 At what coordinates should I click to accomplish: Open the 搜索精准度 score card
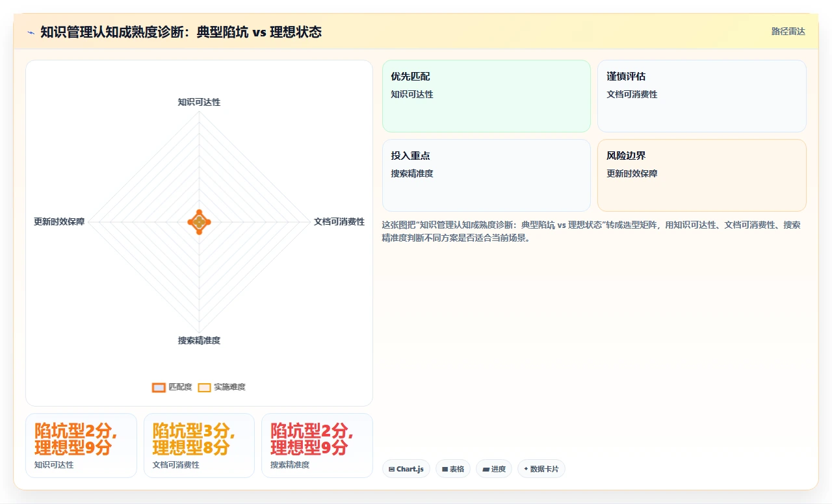pos(317,446)
